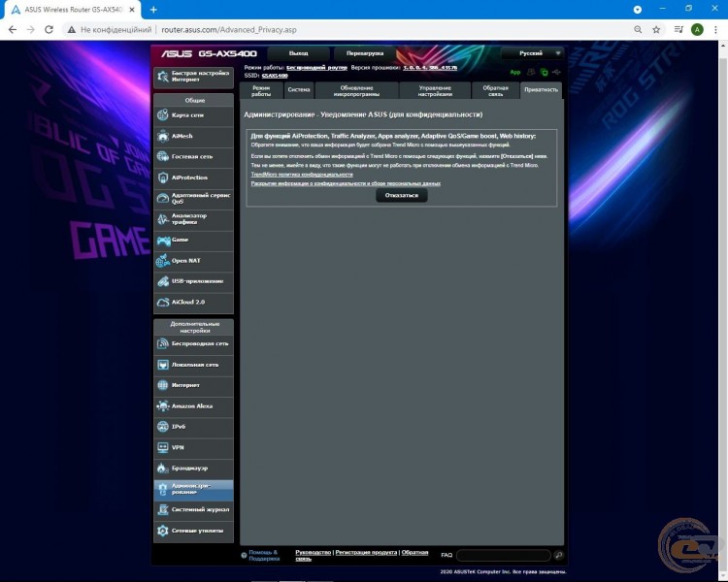Select the Приватность tab

(x=541, y=90)
